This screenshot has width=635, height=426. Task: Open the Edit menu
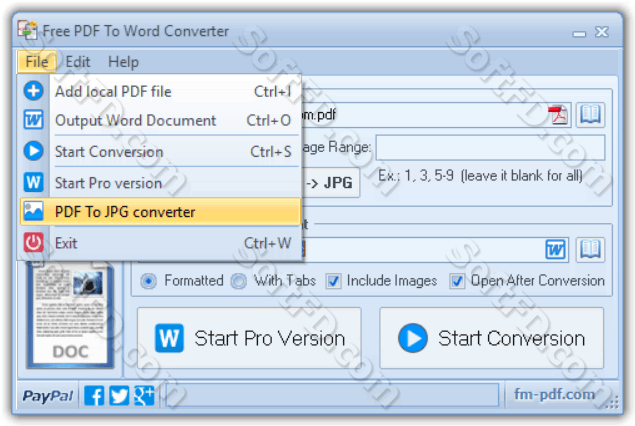pos(78,62)
